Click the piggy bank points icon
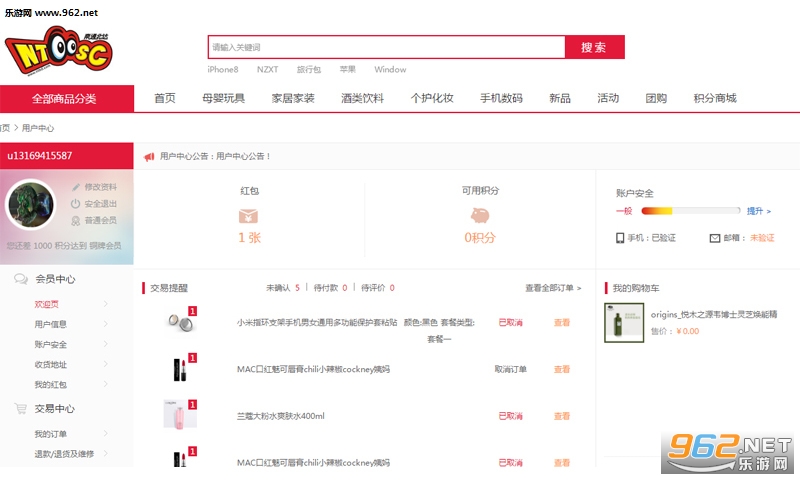Screen dimensions: 800x480 coord(479,215)
